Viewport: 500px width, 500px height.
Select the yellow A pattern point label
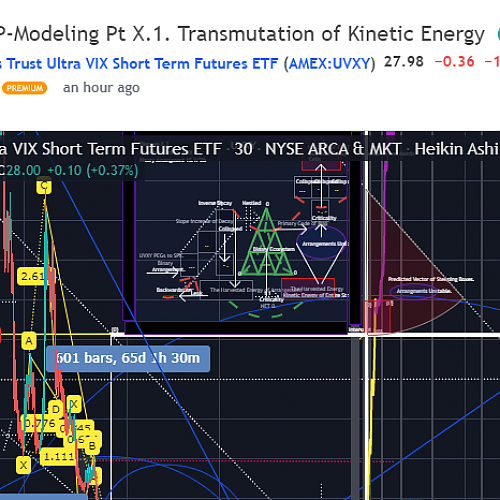tap(29, 341)
